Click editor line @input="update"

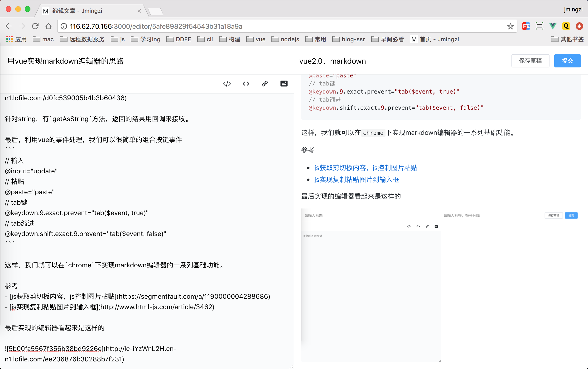pyautogui.click(x=31, y=171)
